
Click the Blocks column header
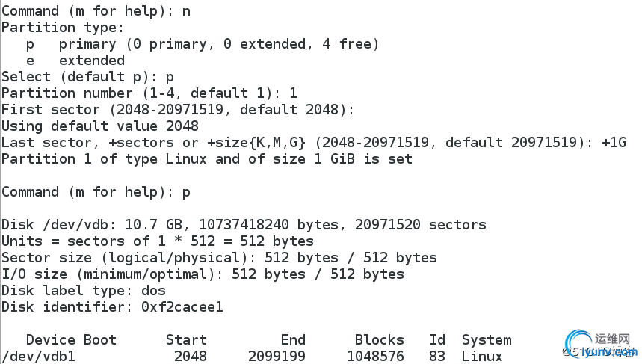[379, 339]
